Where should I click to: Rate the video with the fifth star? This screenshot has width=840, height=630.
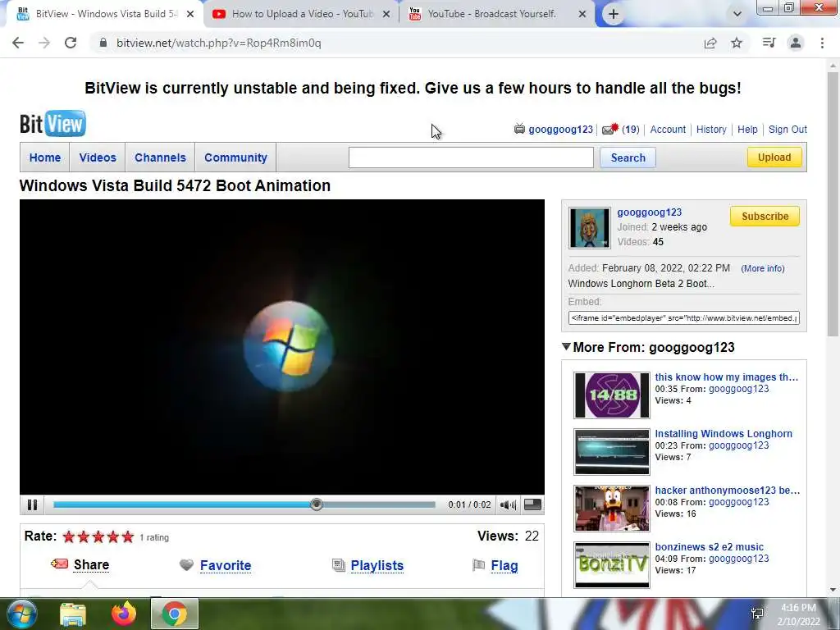127,536
